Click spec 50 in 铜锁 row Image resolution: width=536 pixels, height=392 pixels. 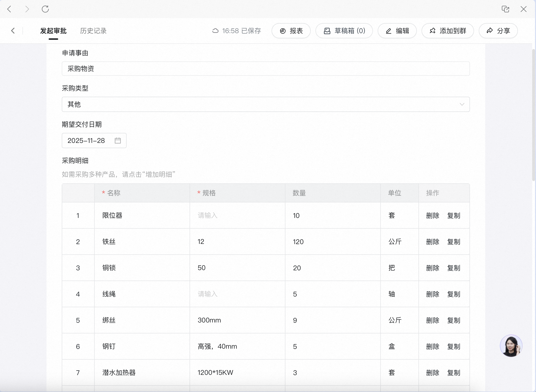coord(237,268)
